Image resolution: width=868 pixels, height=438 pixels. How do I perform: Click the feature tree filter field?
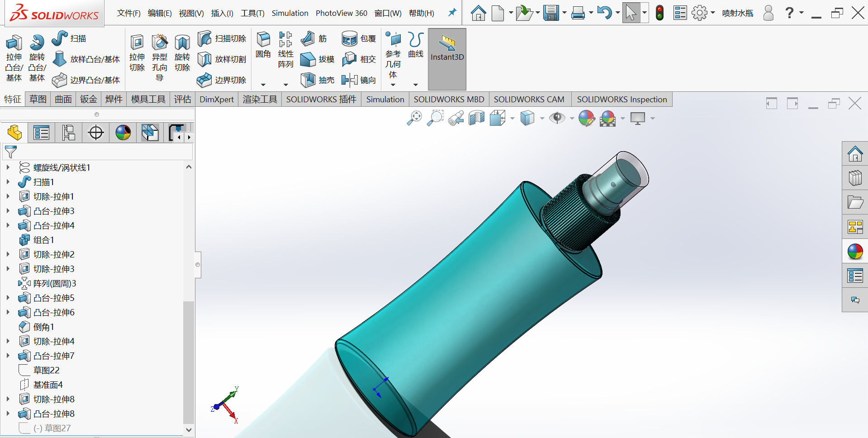98,152
